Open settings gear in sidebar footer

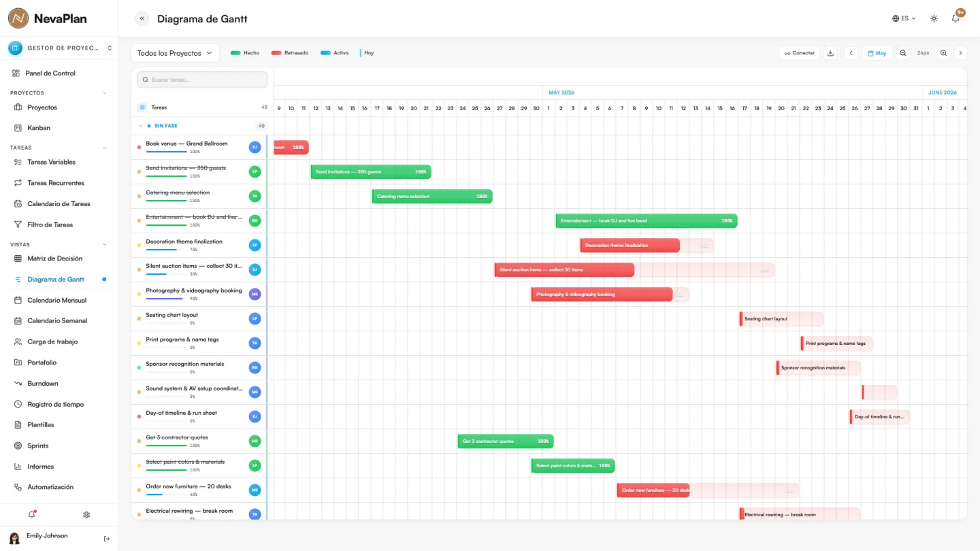[86, 515]
